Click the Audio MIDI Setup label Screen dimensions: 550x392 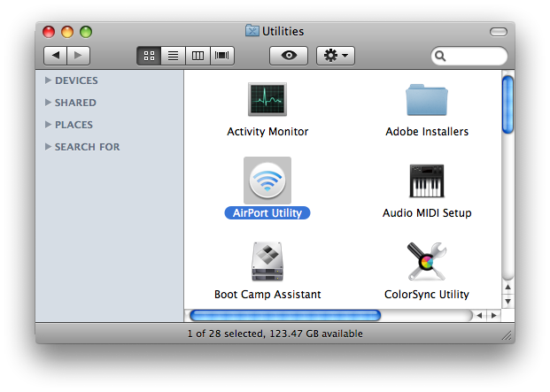coord(427,213)
